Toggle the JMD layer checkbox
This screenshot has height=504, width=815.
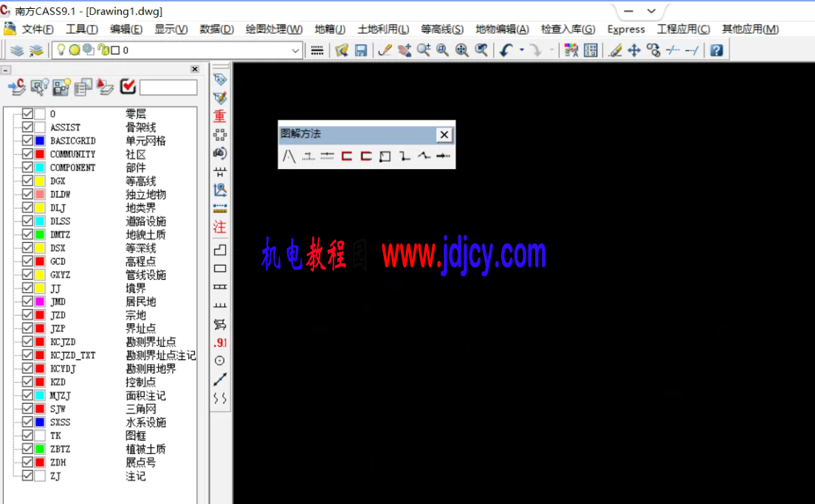[x=27, y=301]
